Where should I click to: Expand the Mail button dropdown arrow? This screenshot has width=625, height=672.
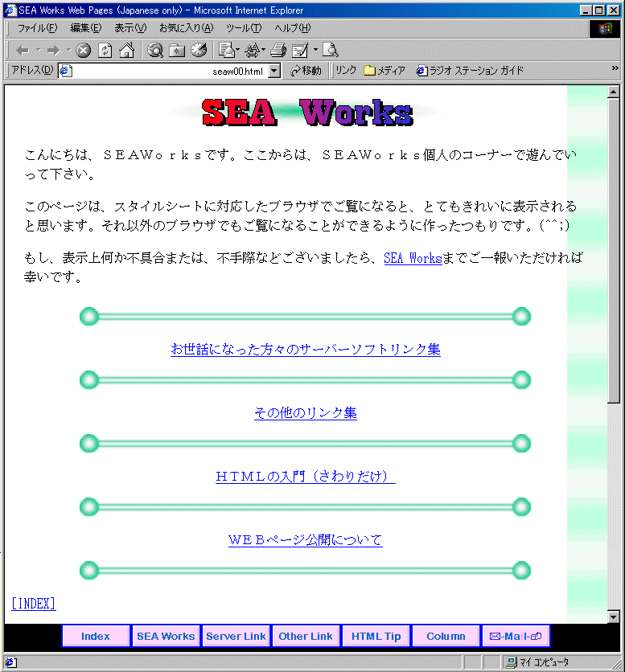(237, 51)
